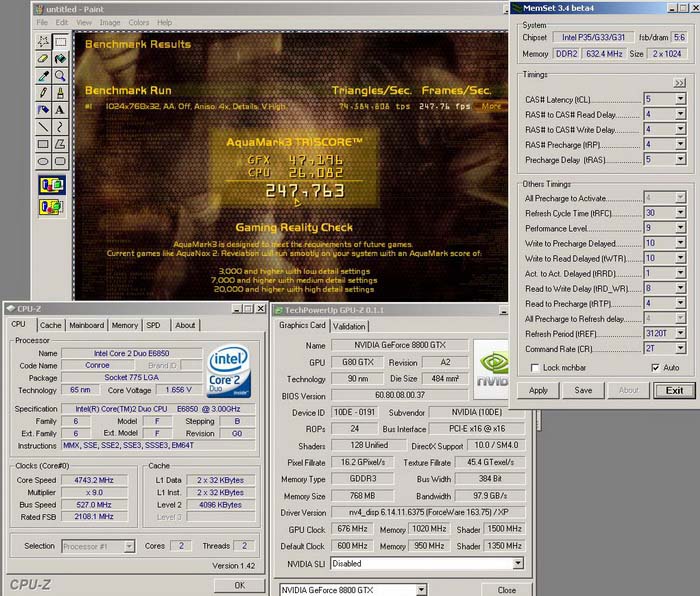Select the Pick Color eyedropper tool
This screenshot has height=596, width=700.
coord(43,76)
